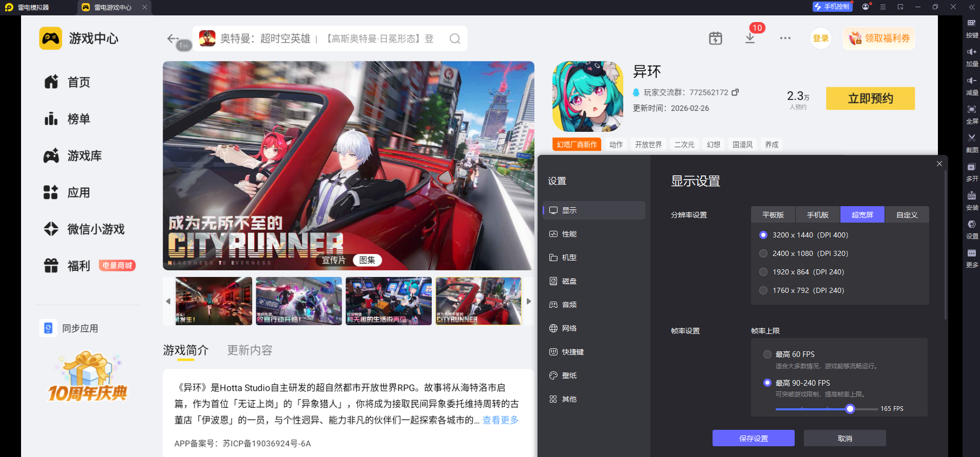Viewport: 980px width, 457px height.
Task: Select 1920 x 864 resolution radio button
Action: click(763, 272)
